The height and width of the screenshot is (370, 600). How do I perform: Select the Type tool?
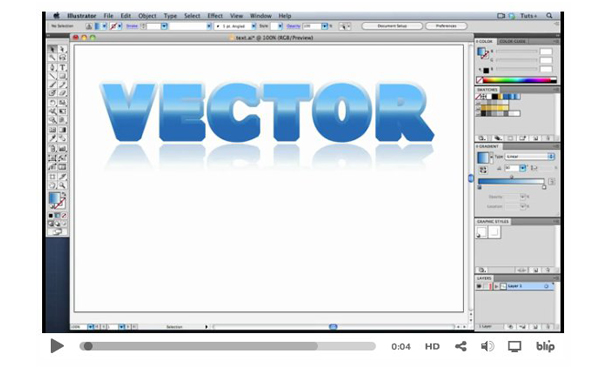tap(62, 67)
